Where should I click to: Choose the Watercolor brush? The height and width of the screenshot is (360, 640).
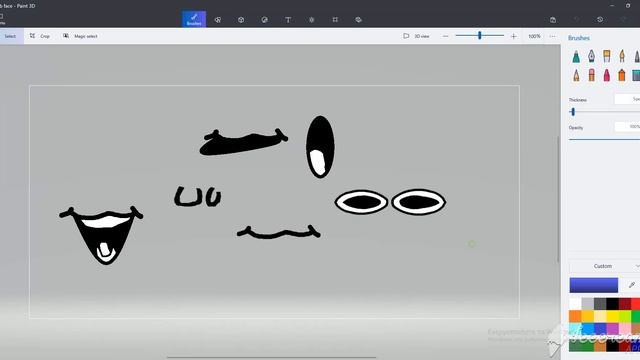[x=622, y=56]
